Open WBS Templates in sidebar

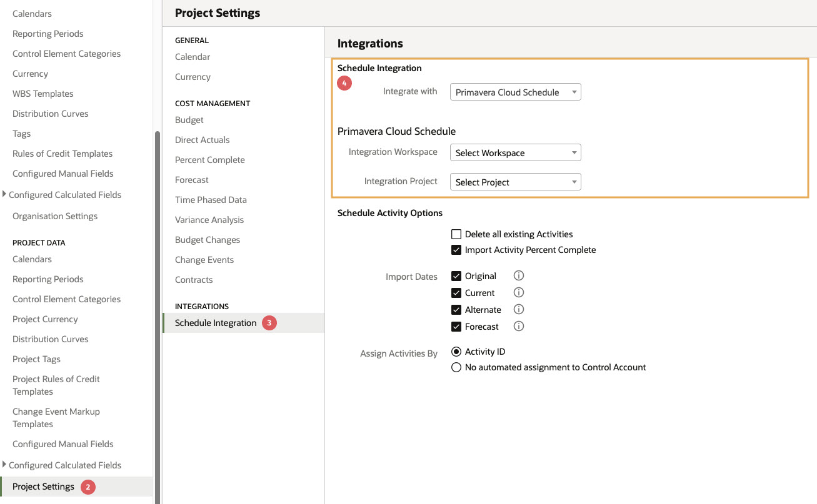[43, 94]
